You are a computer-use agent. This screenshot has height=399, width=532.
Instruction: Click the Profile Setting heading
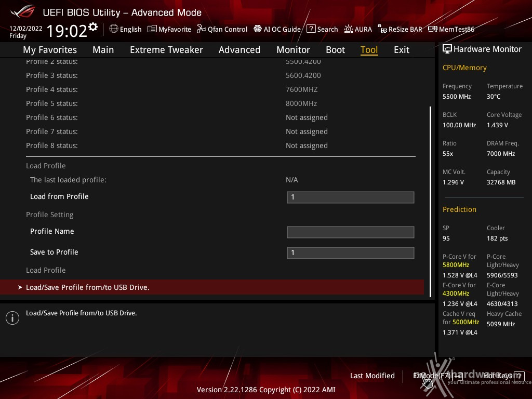(x=49, y=215)
